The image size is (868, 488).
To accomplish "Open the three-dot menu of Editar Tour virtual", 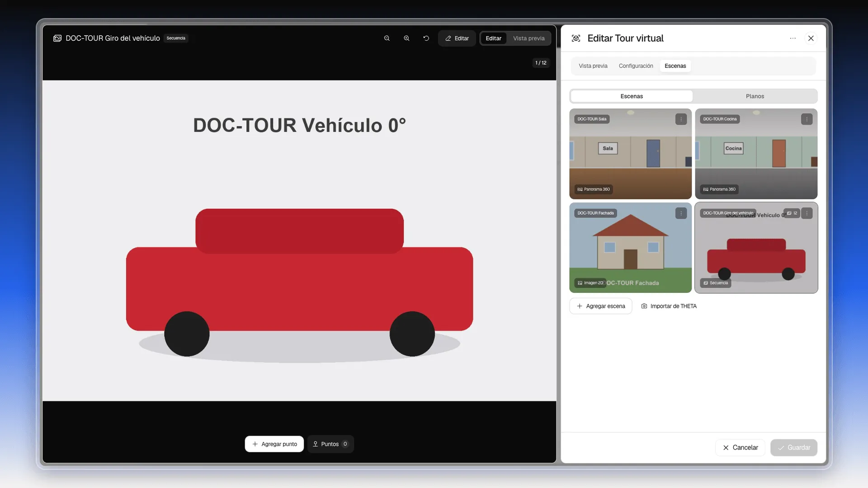I will point(793,38).
